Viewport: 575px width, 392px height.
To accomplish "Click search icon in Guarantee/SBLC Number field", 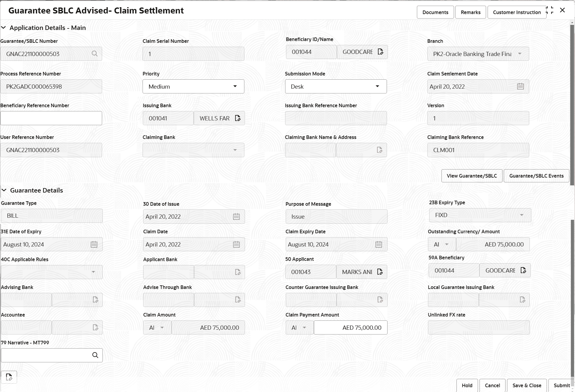I will [95, 54].
